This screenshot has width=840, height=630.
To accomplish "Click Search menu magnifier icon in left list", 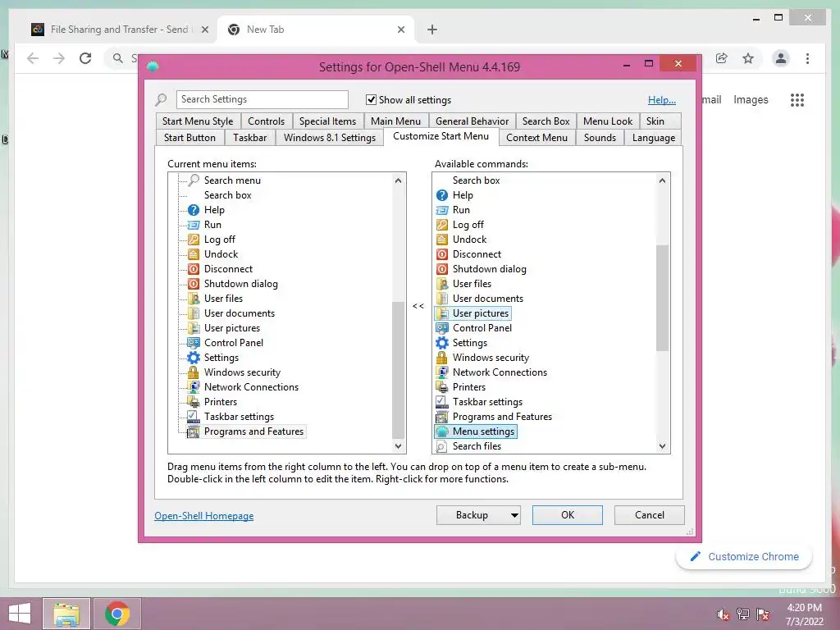I will [194, 180].
